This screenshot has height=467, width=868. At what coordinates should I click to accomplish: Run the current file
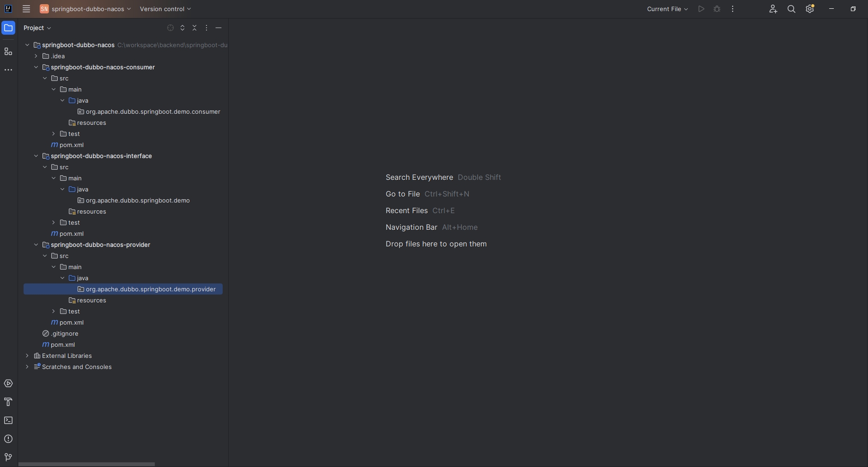[701, 9]
